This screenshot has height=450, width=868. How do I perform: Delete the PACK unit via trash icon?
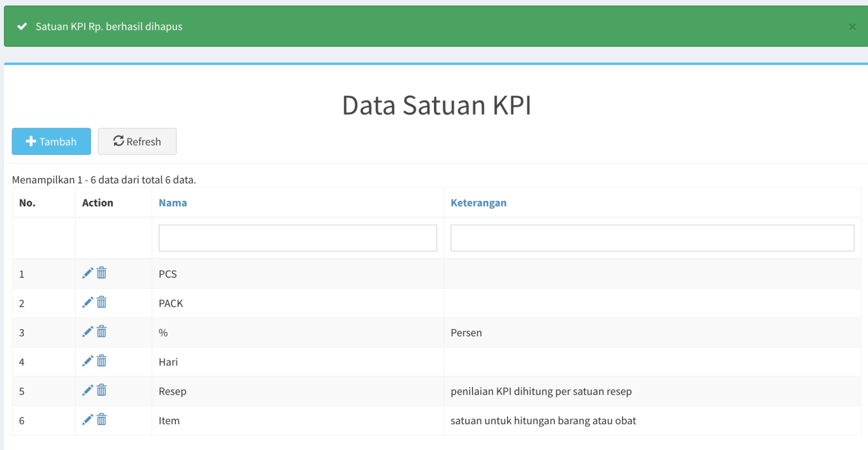click(102, 302)
